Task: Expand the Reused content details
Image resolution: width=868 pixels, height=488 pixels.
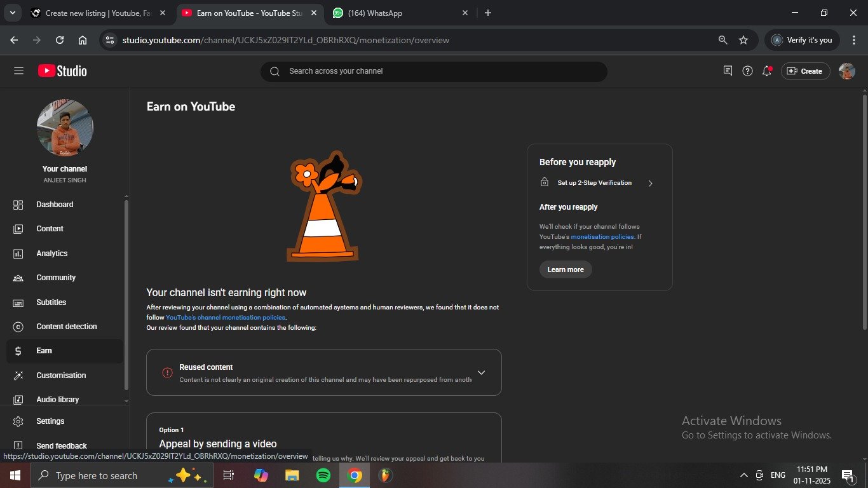Action: coord(481,373)
